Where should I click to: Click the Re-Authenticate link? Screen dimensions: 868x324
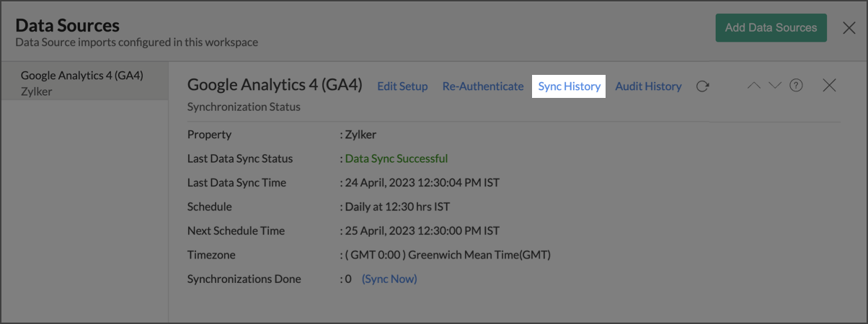click(483, 86)
